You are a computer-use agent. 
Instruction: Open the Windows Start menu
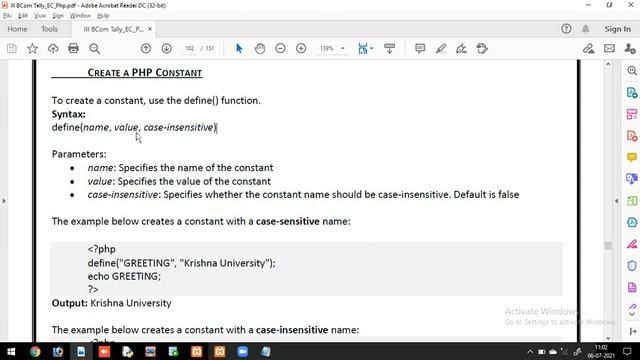11,351
